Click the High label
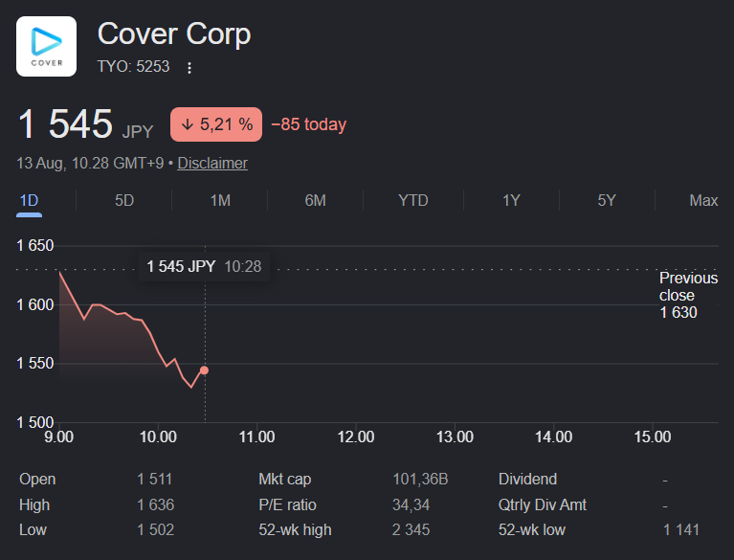 [x=34, y=504]
